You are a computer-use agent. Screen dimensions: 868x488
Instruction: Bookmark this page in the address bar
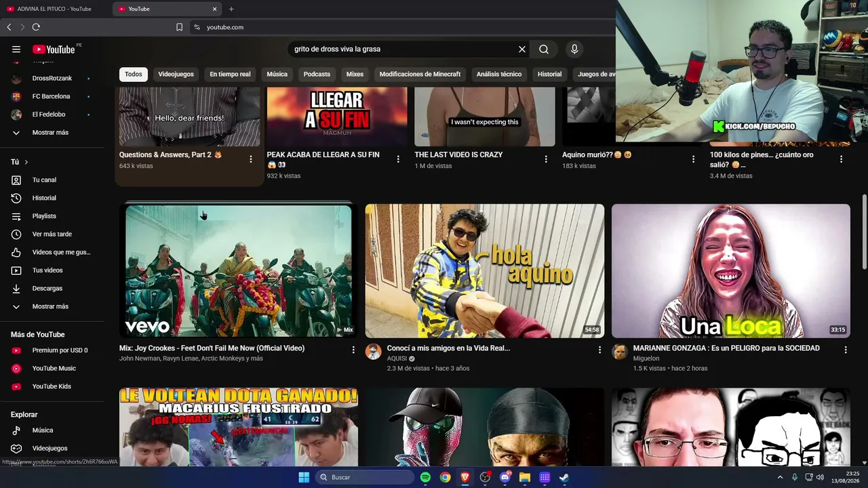click(x=179, y=27)
